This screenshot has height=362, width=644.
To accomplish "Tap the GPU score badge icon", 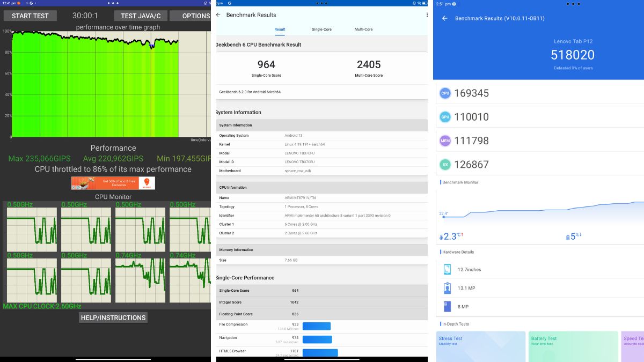I will point(445,117).
